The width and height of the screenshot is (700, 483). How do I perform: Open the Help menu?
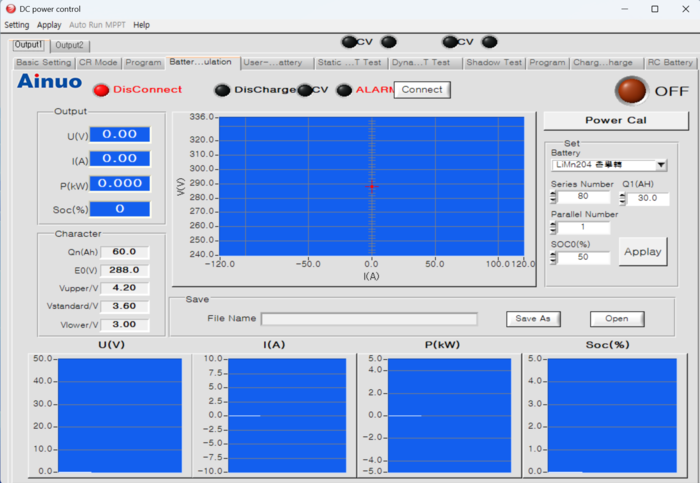coord(141,24)
